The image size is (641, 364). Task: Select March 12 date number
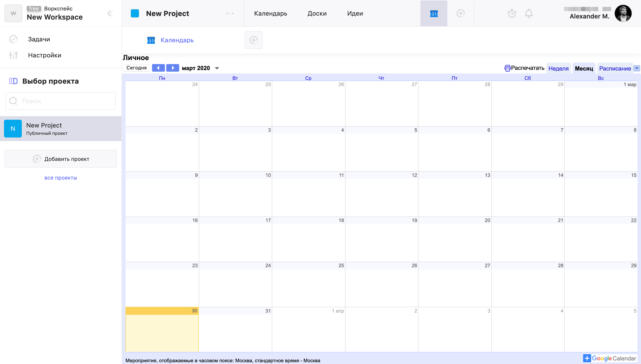(414, 175)
